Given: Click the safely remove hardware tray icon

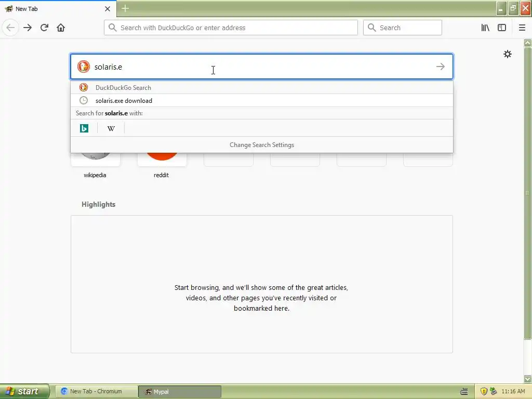Looking at the screenshot, I should tap(494, 391).
